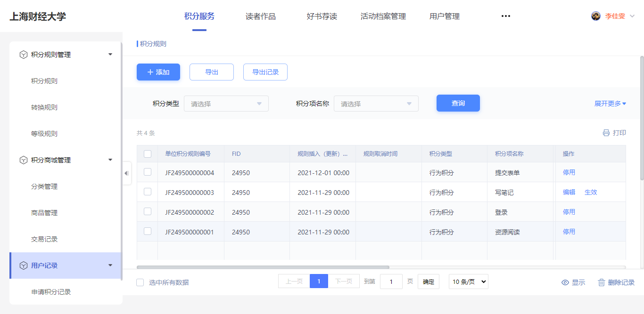Open the 积分项名称 dropdown
The height and width of the screenshot is (314, 644).
376,104
